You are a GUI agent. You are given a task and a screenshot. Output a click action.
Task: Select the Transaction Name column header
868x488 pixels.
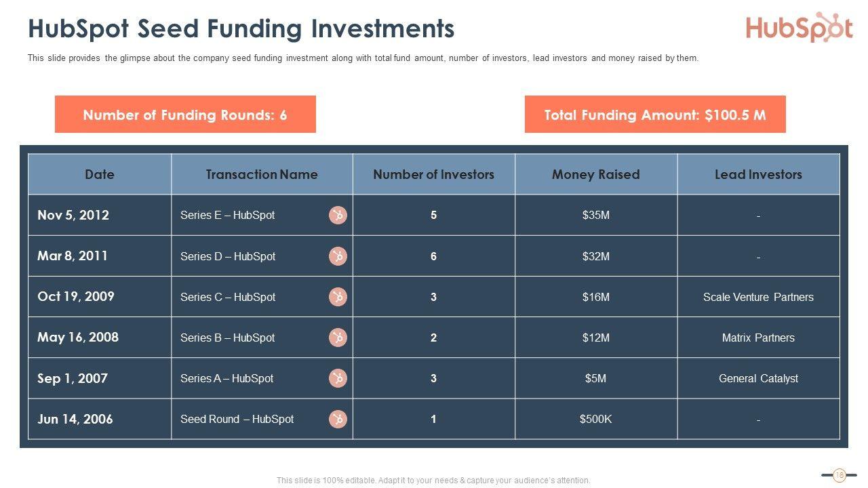[x=262, y=174]
